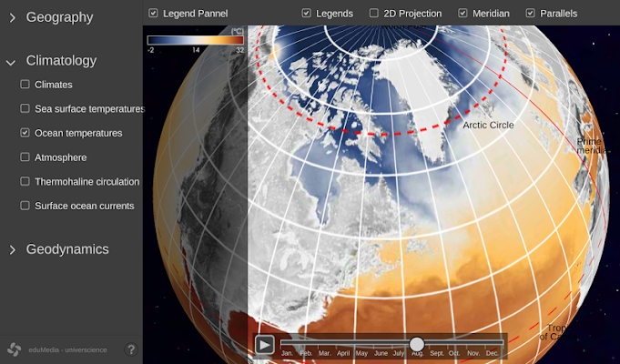Click the Arctic Circle label on globe

point(488,125)
